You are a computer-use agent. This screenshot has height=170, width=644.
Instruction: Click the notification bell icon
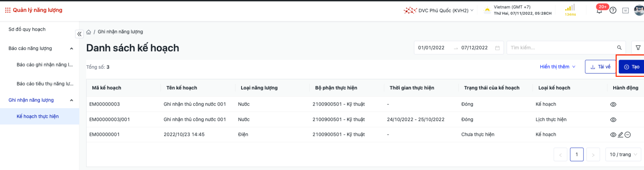coord(599,11)
